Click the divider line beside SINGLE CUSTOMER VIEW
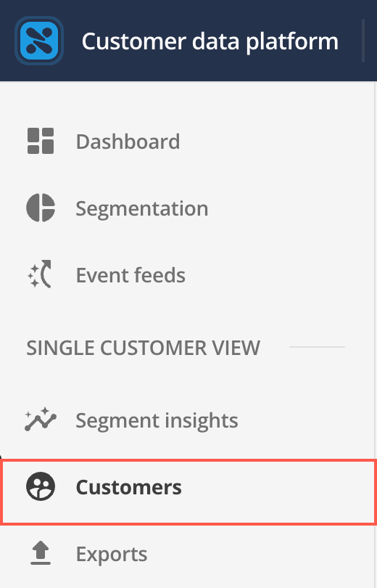This screenshot has height=588, width=377. point(317,347)
